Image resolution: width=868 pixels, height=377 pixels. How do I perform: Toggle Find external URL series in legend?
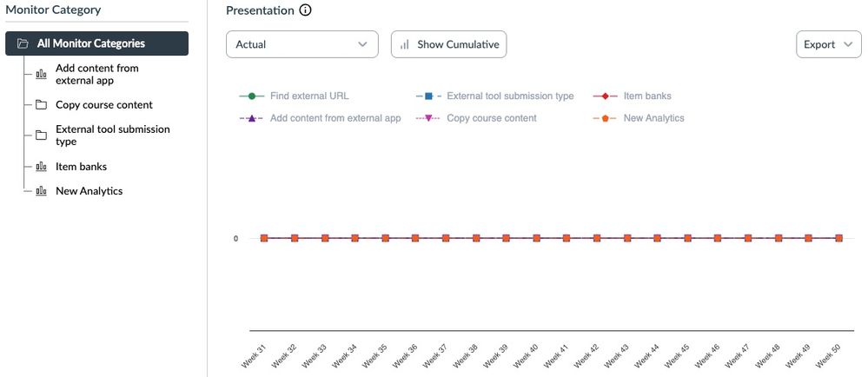[309, 96]
